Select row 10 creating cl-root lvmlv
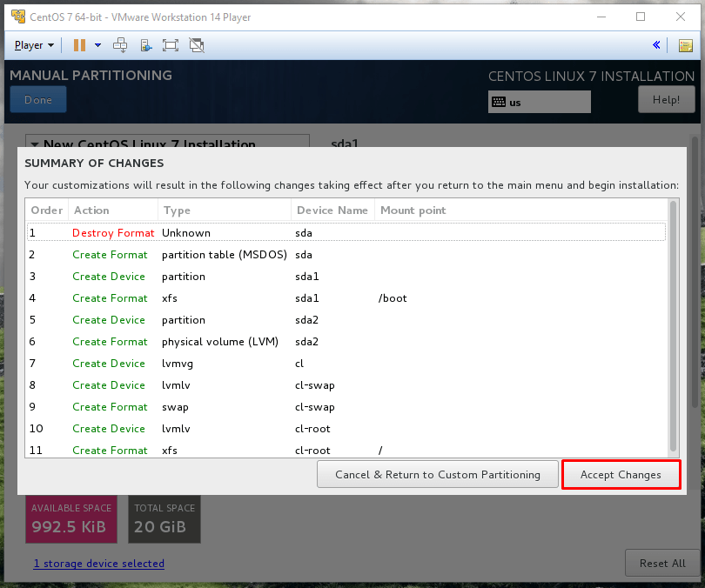 pyautogui.click(x=346, y=429)
